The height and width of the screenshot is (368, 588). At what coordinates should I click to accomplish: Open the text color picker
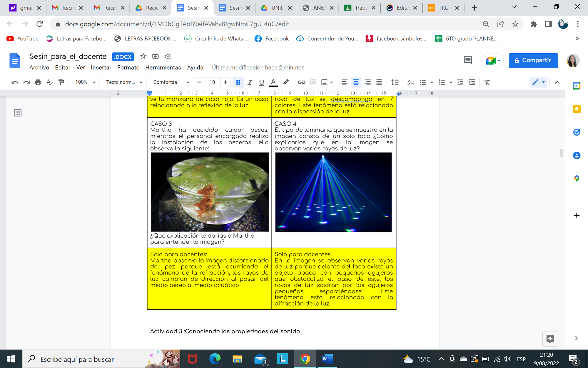(x=273, y=82)
